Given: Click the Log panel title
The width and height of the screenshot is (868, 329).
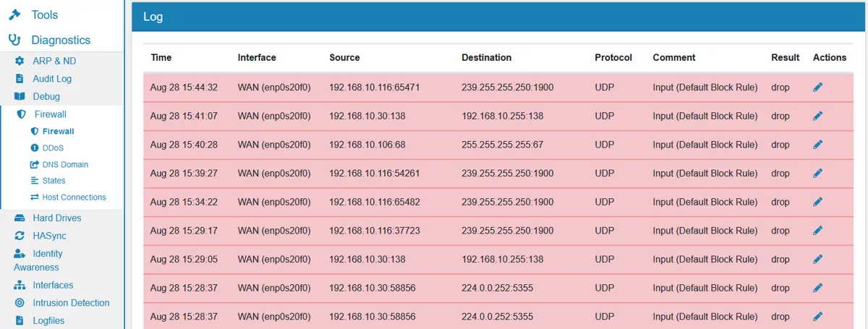Looking at the screenshot, I should (x=153, y=17).
